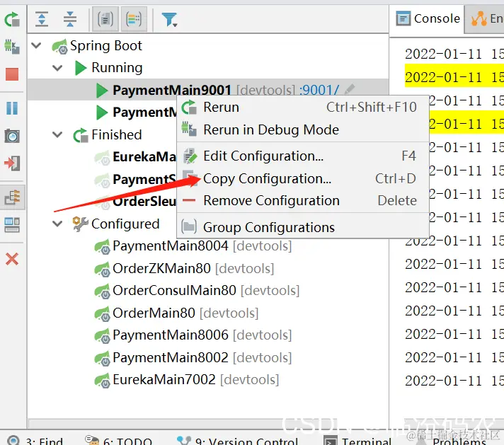Select PaymentMain8002 [devtools] configuration
Screen dimensions: 504x445
202,358
